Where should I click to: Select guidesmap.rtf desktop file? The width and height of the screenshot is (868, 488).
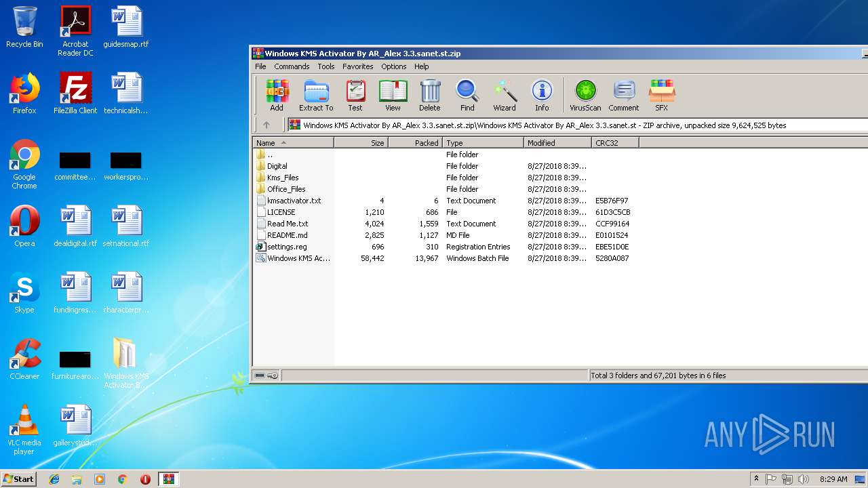point(126,27)
